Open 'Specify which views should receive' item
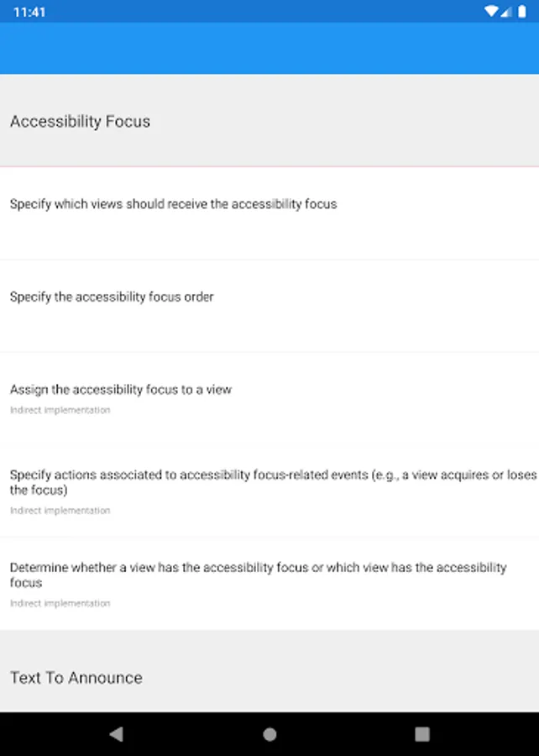 (x=174, y=204)
